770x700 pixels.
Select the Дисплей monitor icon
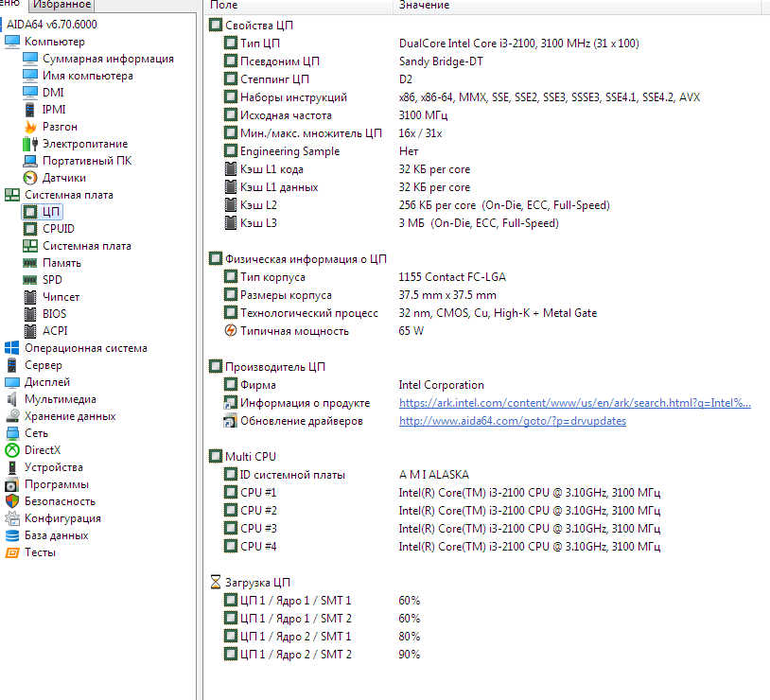11,382
